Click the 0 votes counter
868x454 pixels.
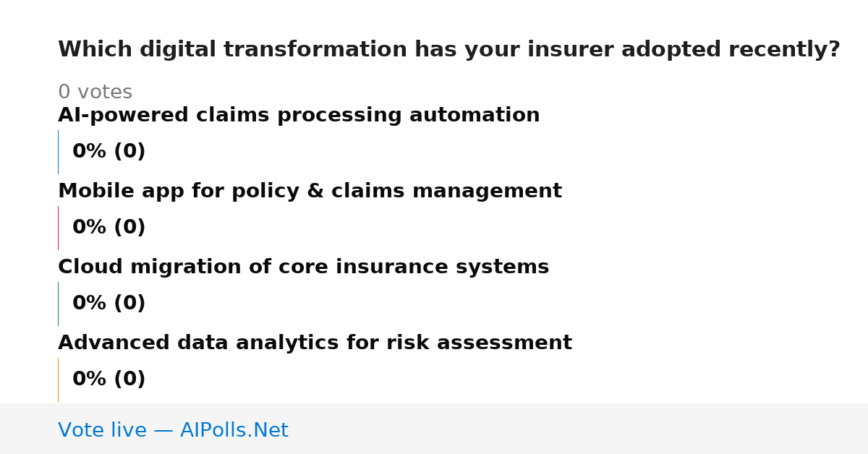95,93
